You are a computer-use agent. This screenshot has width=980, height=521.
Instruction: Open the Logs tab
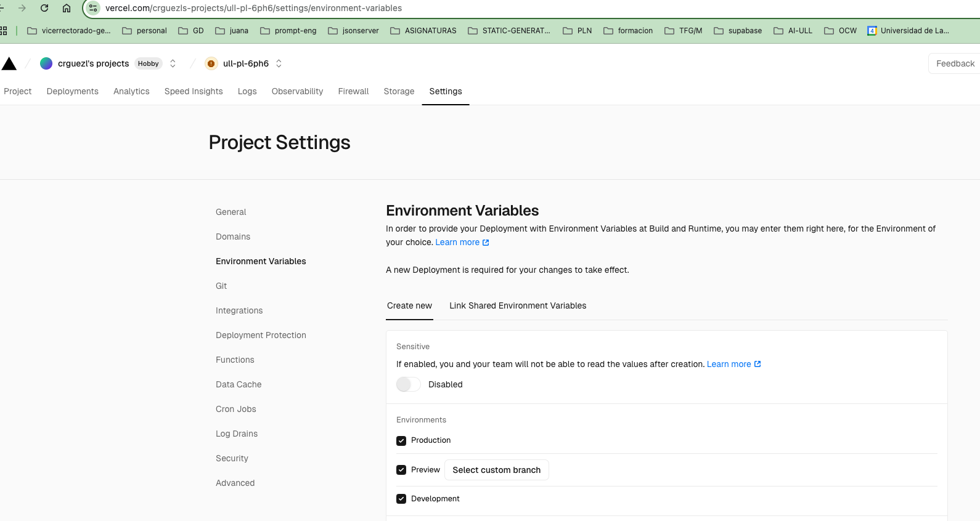[x=247, y=91]
